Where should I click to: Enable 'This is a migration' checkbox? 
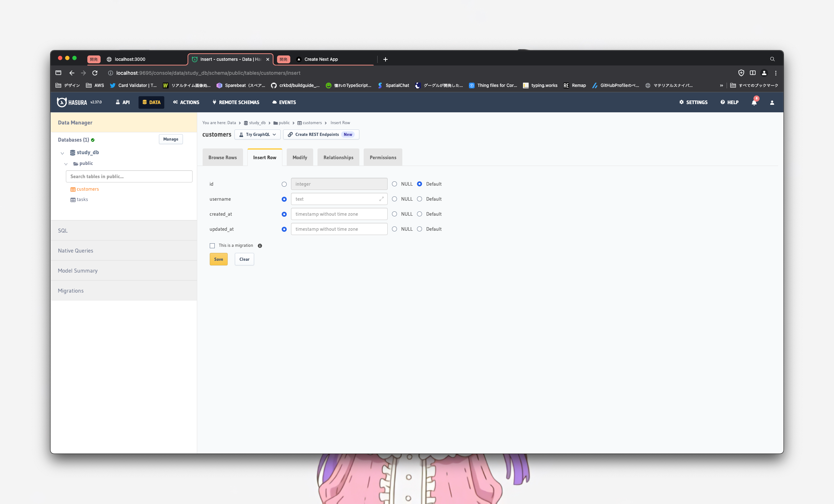click(x=212, y=246)
